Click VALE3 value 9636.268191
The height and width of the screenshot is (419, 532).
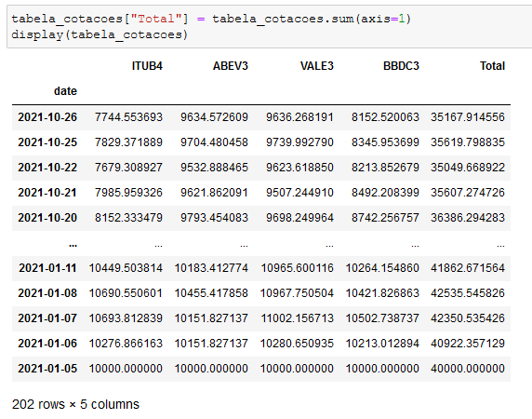(x=299, y=117)
